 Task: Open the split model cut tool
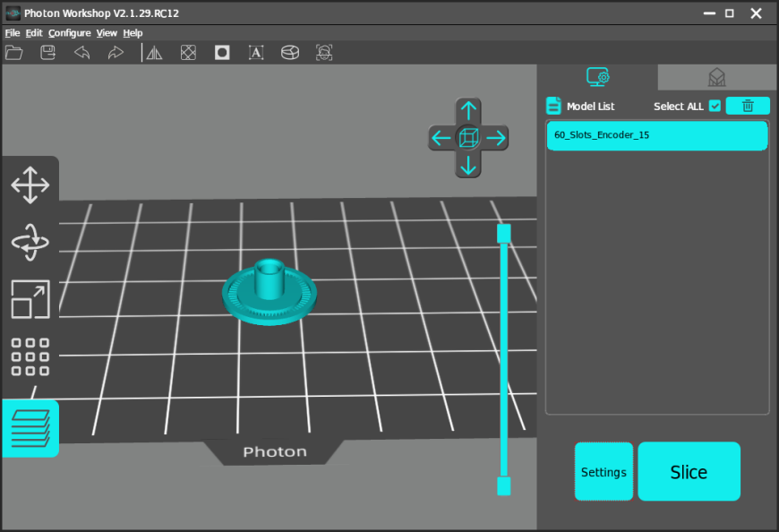click(290, 53)
